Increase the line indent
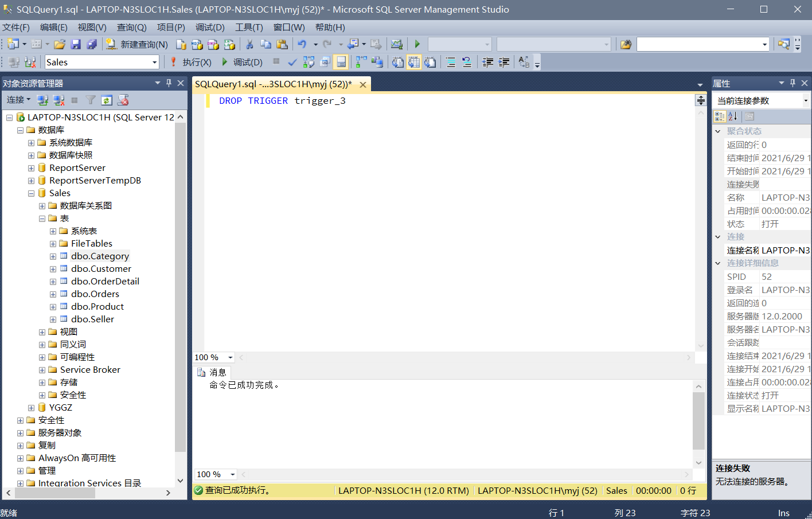Image resolution: width=812 pixels, height=519 pixels. [x=504, y=62]
